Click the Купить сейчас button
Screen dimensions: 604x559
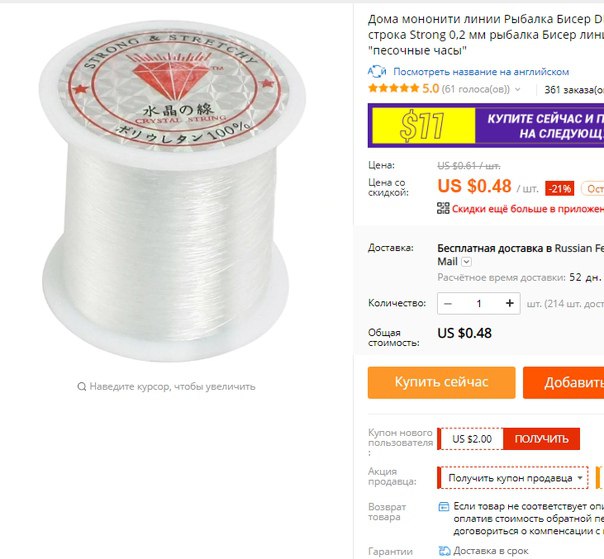pyautogui.click(x=441, y=382)
